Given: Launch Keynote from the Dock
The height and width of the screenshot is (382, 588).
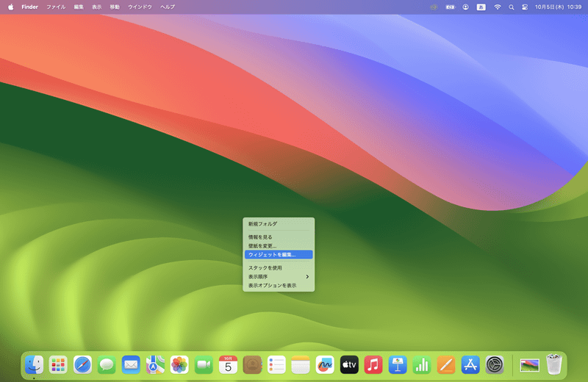Looking at the screenshot, I should [x=398, y=365].
